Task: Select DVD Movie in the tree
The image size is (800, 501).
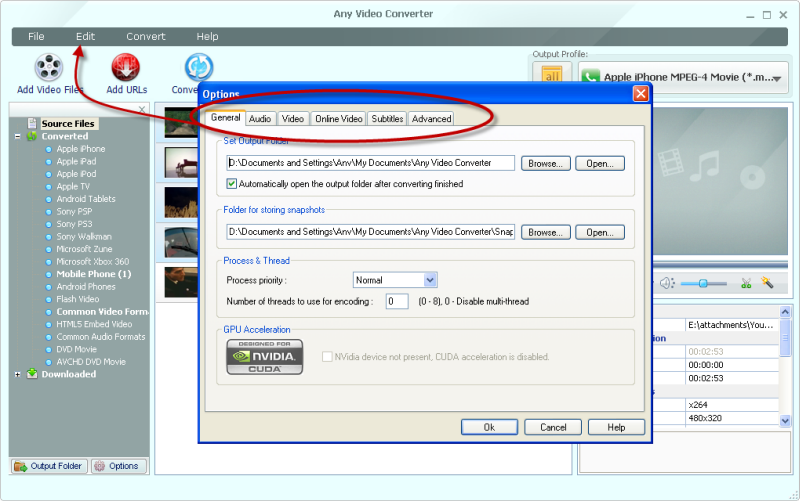Action: [x=76, y=349]
